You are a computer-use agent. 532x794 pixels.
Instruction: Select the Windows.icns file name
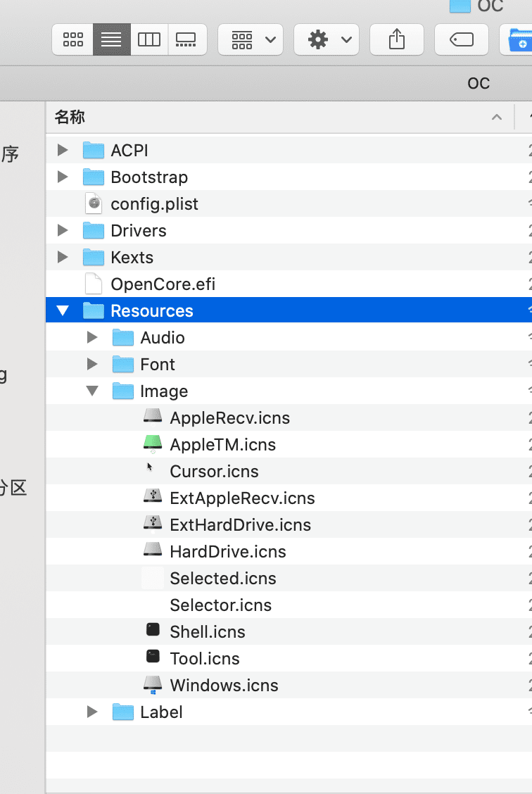coord(224,685)
